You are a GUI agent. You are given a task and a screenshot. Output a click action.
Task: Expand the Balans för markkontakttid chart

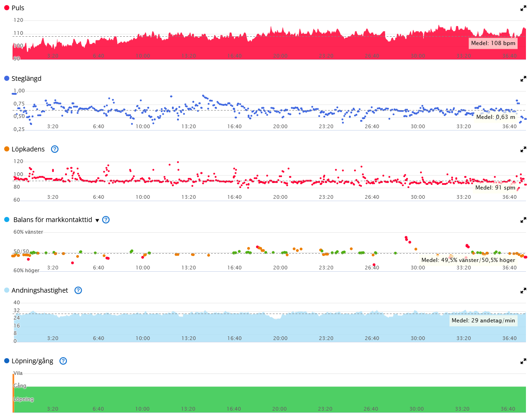point(523,220)
